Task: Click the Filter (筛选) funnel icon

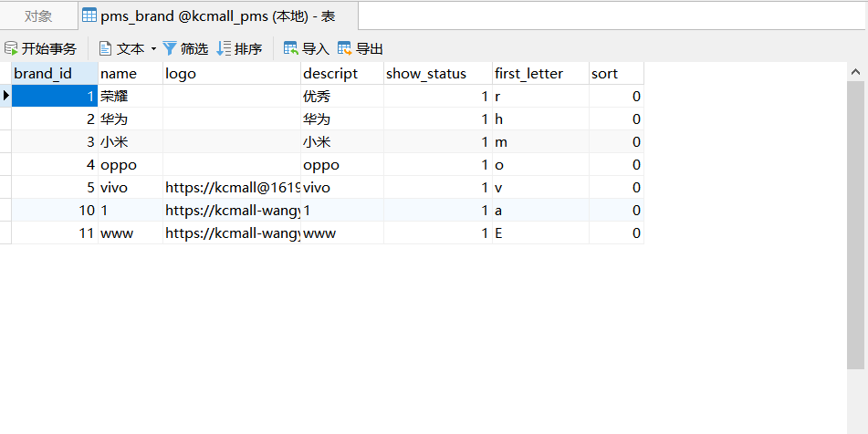Action: click(170, 48)
